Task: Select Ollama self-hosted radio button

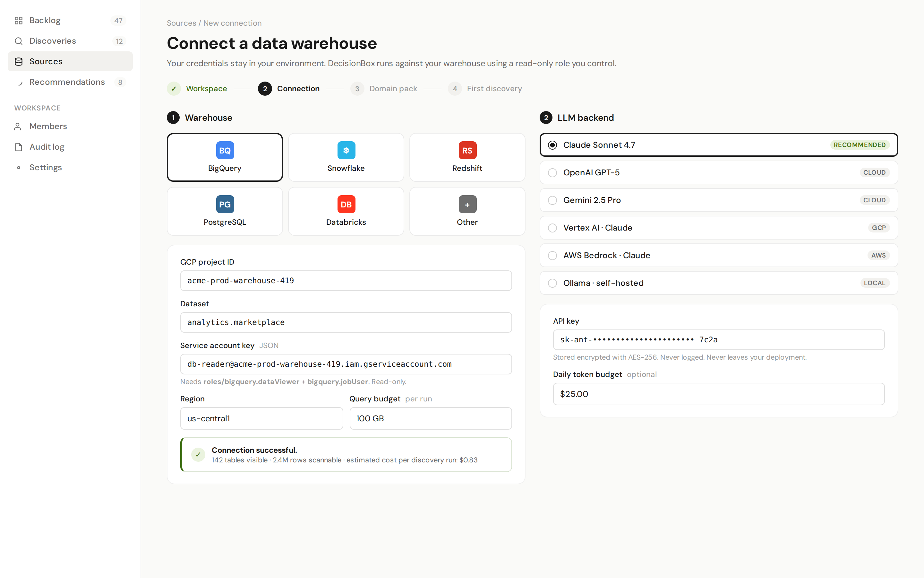Action: click(x=552, y=283)
